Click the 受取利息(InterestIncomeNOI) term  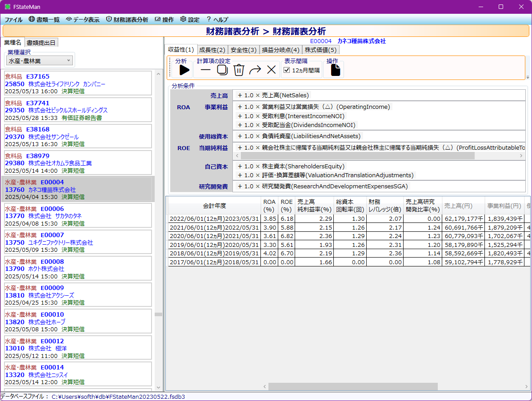pyautogui.click(x=291, y=116)
